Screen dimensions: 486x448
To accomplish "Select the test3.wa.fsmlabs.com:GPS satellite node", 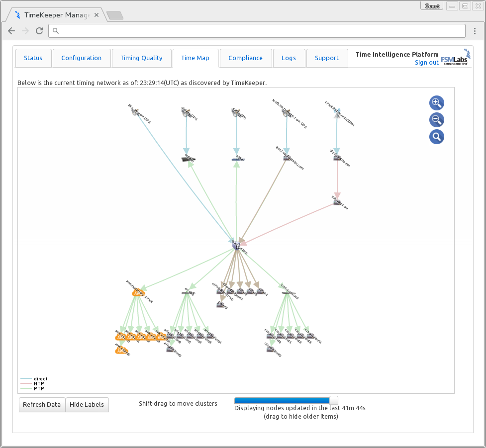I will 287,113.
